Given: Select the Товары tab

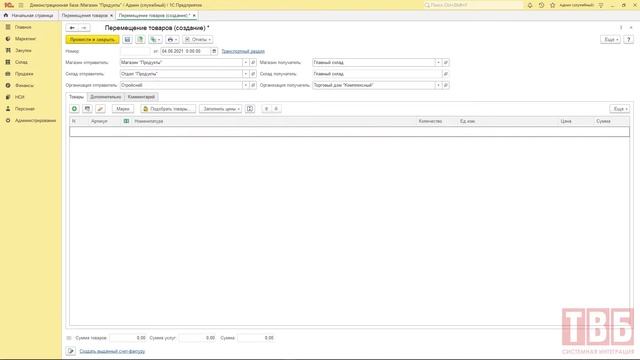Looking at the screenshot, I should (x=76, y=97).
